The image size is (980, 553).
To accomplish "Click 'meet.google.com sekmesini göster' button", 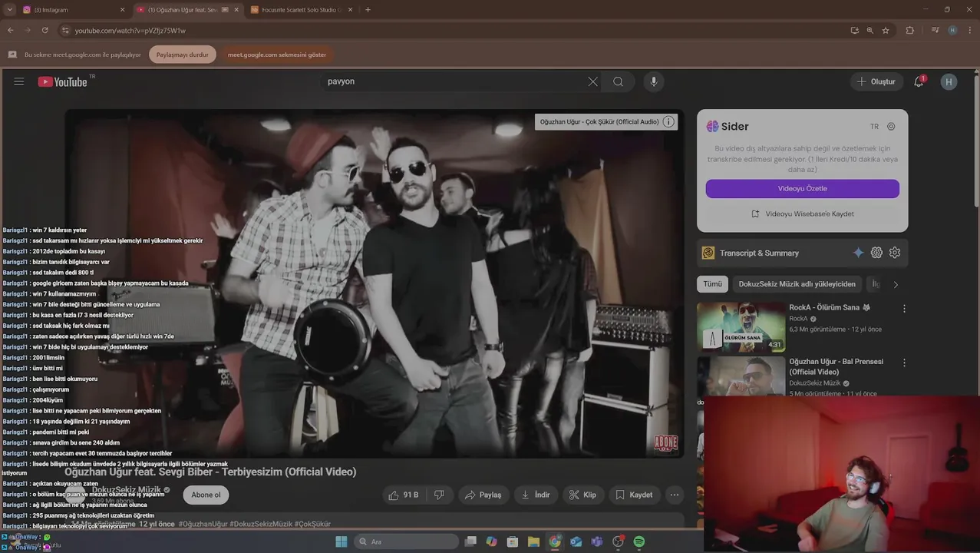I will [277, 55].
